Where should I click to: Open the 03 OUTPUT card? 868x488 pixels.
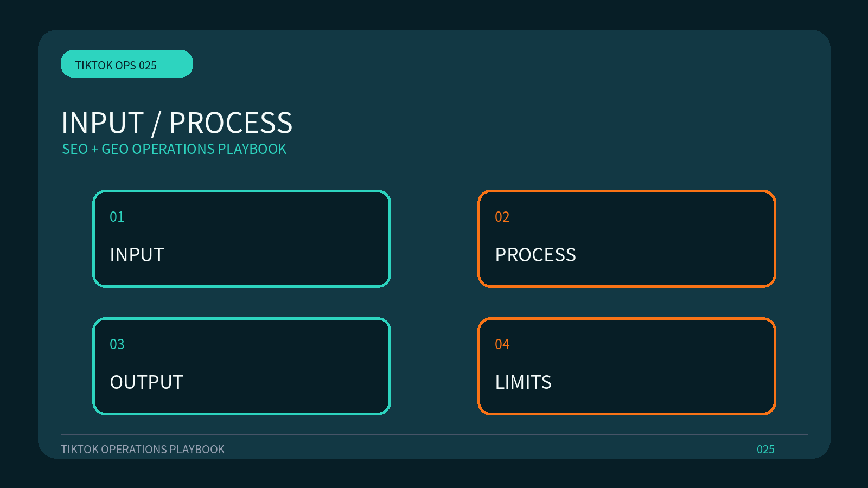pyautogui.click(x=241, y=366)
